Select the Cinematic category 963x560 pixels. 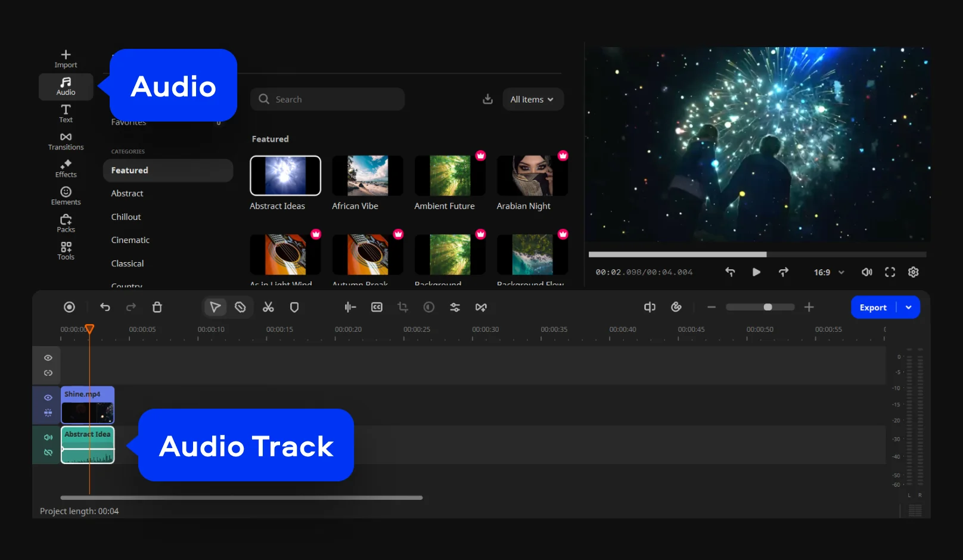[x=130, y=240]
